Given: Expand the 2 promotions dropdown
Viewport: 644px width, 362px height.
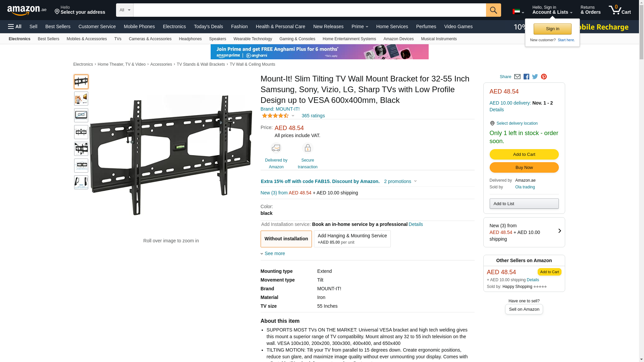Looking at the screenshot, I should 400,181.
